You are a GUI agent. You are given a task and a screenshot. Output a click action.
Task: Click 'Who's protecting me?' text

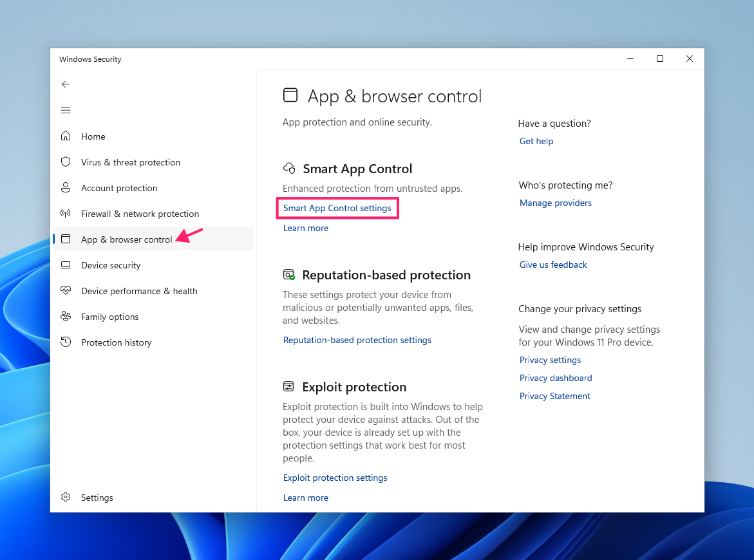(565, 185)
